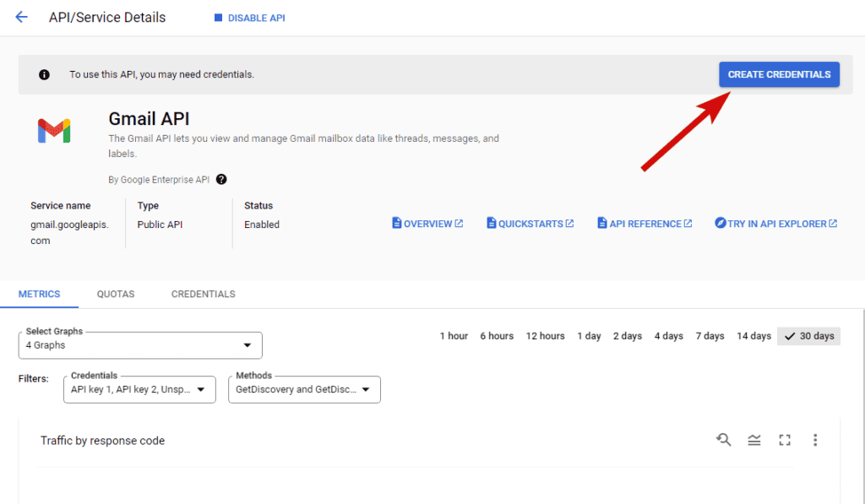Click the API Explorer compass icon

point(720,223)
